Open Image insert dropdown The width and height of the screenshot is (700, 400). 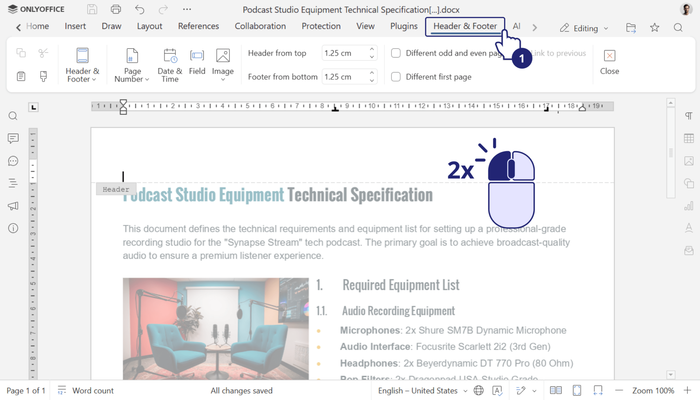click(x=223, y=65)
